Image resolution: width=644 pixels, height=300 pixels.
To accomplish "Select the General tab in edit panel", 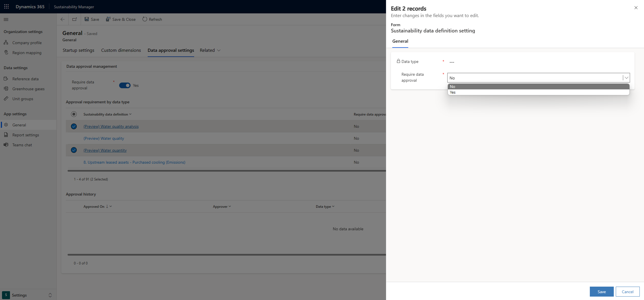I will [x=400, y=41].
